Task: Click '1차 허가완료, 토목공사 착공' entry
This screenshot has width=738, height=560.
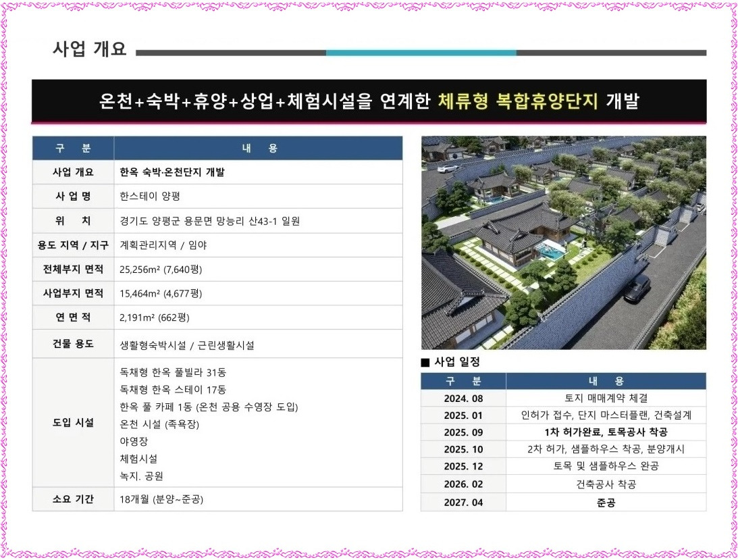Action: tap(606, 432)
